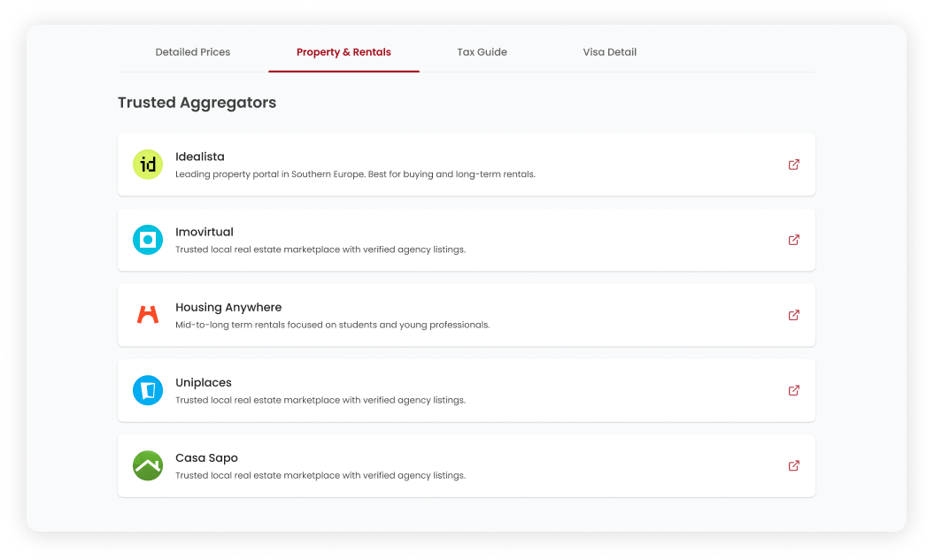Switch to the Detailed Prices tab
The width and height of the screenshot is (934, 560).
(193, 52)
